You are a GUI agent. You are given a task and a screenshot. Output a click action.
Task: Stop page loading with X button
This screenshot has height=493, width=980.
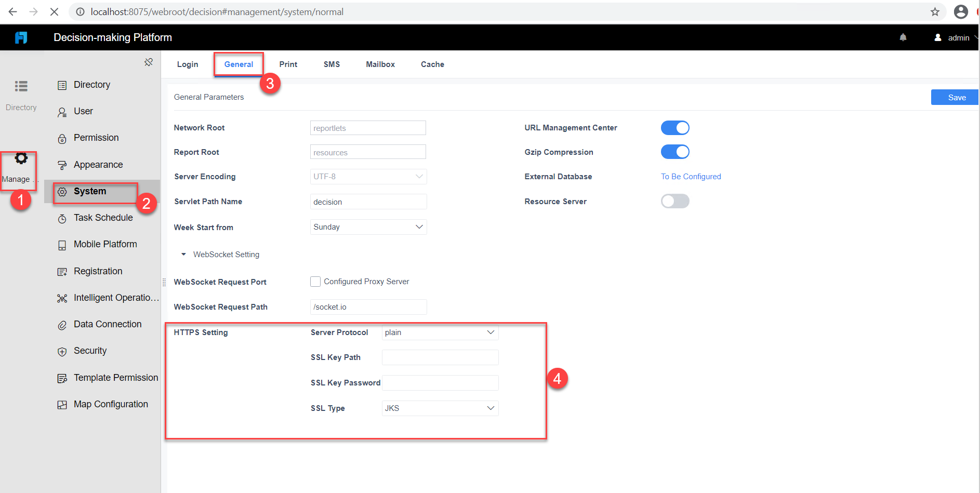(54, 11)
